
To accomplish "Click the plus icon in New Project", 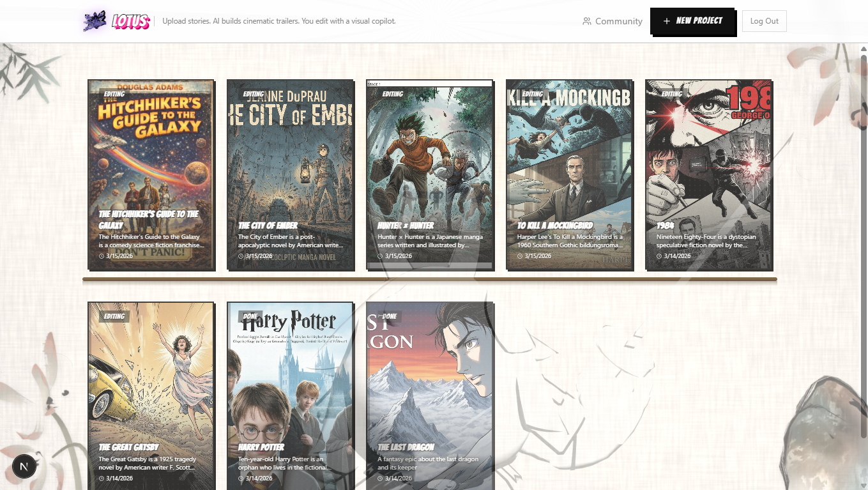I will pos(667,21).
